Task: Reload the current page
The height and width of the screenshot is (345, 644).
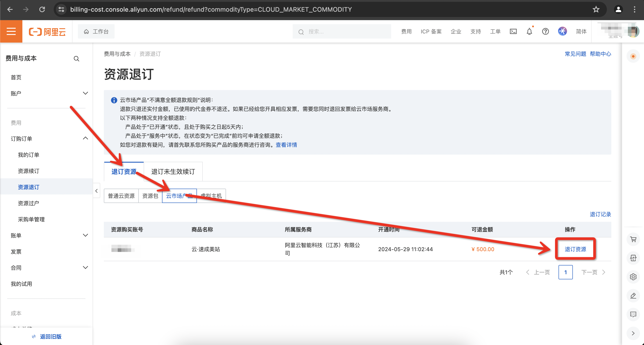Action: click(x=42, y=9)
